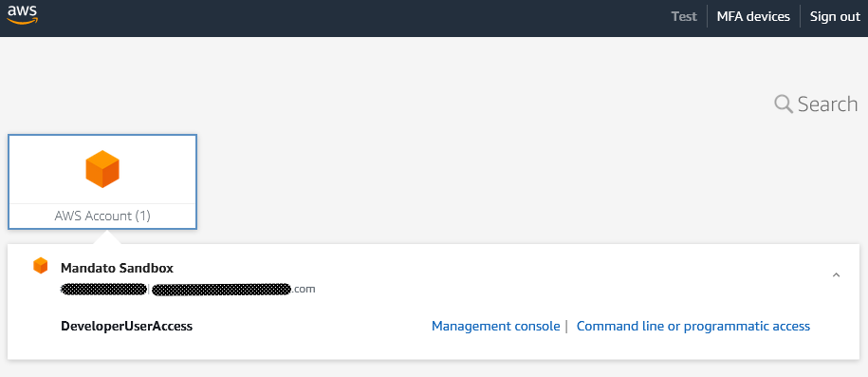This screenshot has height=377, width=868.
Task: Click the AWS logo in the header
Action: coord(22,14)
